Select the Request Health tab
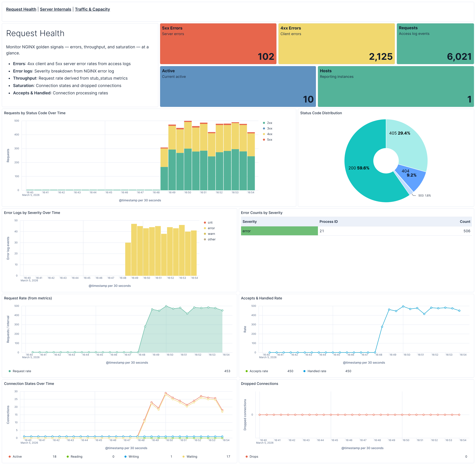This screenshot has width=476, height=465. click(x=21, y=9)
